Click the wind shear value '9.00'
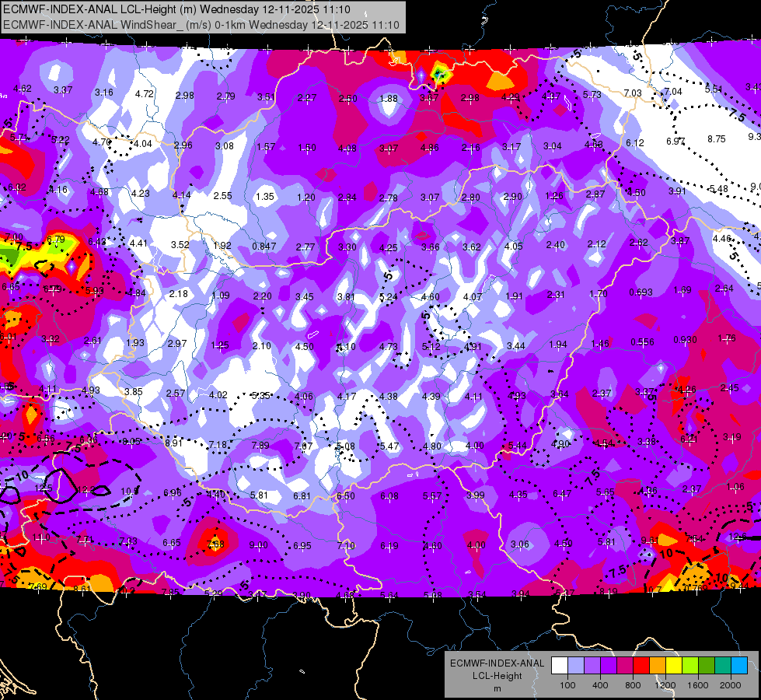This screenshot has height=700, width=761. coord(258,545)
